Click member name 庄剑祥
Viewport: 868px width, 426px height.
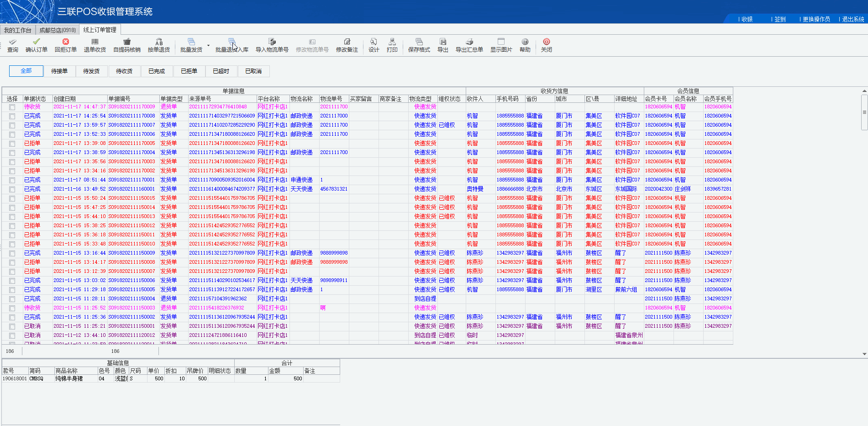[x=683, y=189]
